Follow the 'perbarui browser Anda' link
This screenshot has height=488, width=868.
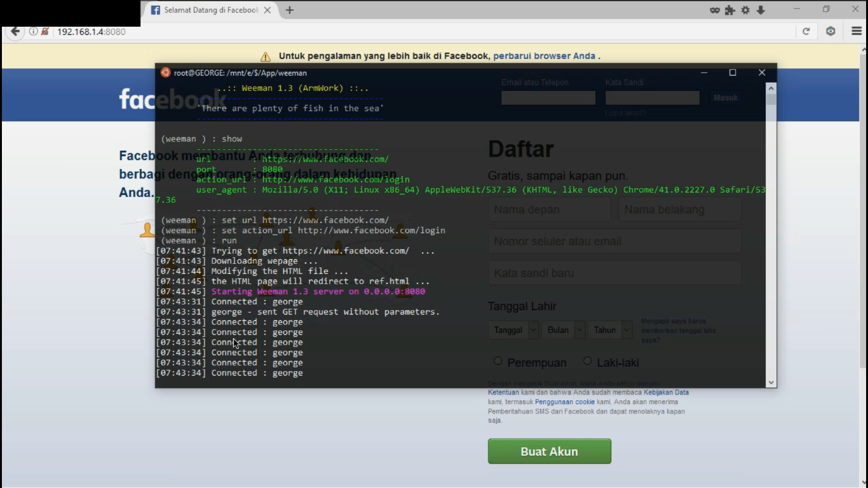point(545,56)
